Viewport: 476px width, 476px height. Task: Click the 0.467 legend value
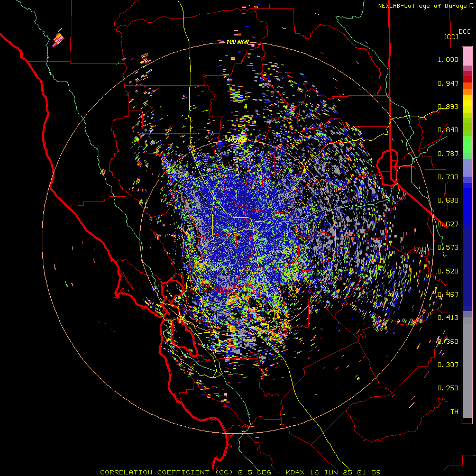click(x=448, y=295)
